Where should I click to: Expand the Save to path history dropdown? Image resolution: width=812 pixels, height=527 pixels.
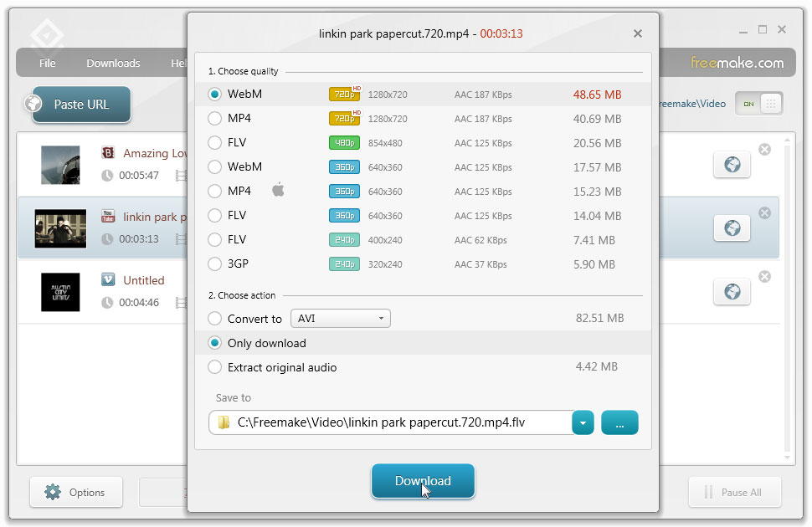click(583, 423)
